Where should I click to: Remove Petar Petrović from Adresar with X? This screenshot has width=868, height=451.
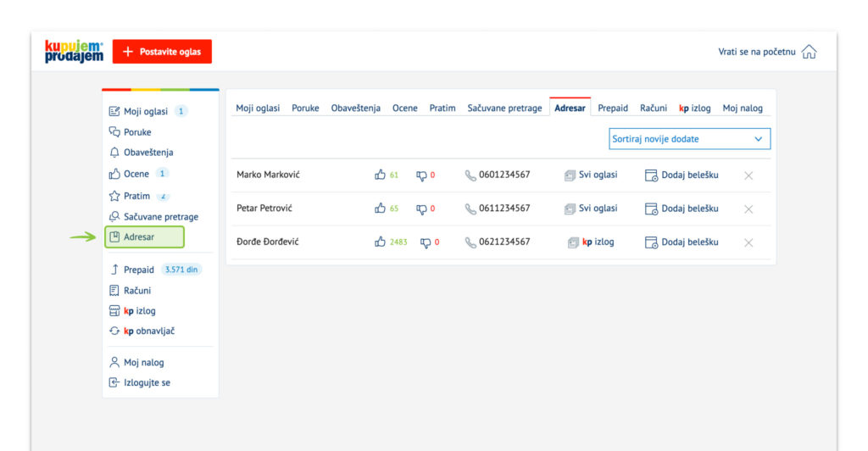coord(748,209)
